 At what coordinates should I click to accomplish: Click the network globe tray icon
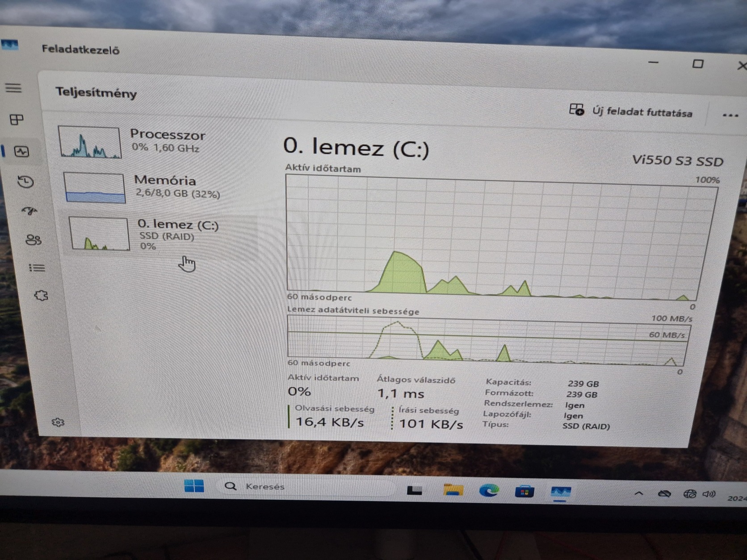pyautogui.click(x=690, y=494)
